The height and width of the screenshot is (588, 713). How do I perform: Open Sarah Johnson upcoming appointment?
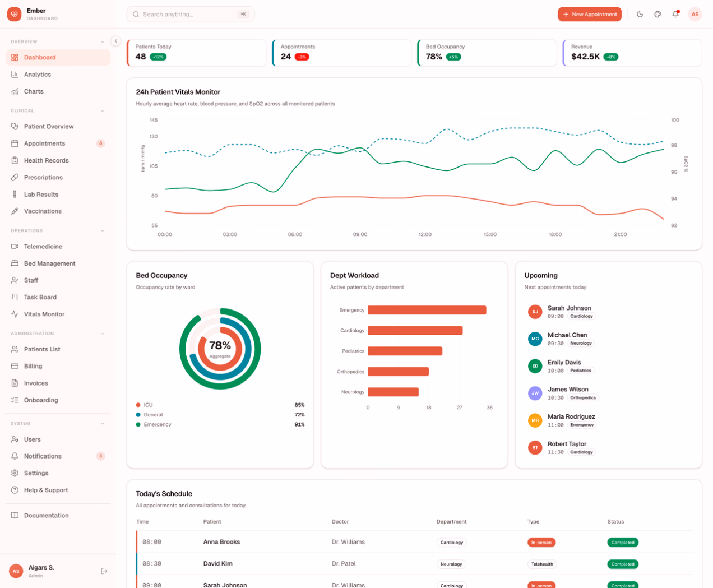coord(608,312)
